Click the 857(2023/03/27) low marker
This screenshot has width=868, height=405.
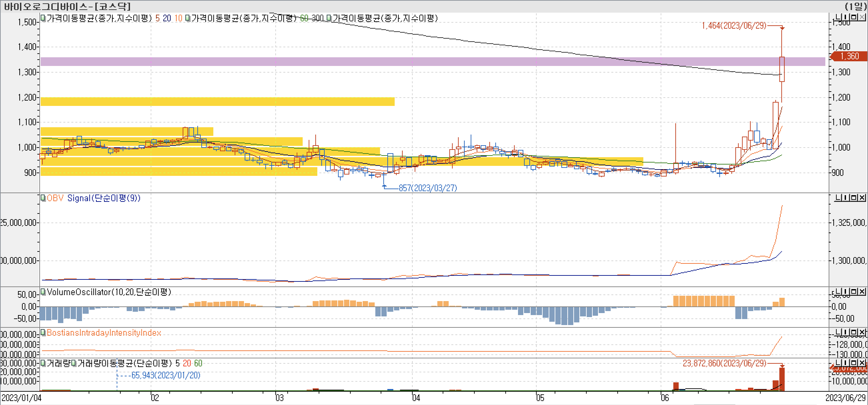click(x=428, y=188)
